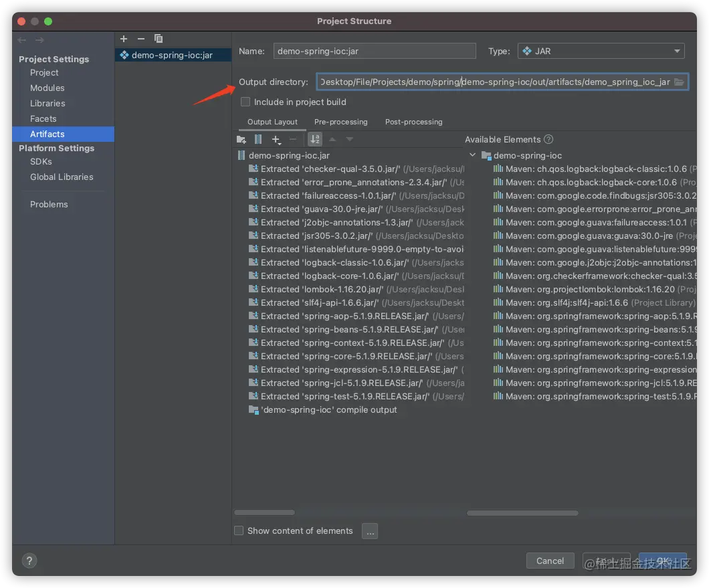The width and height of the screenshot is (709, 588).
Task: Select Extracted 'checker-qual-3.5.0.jar/' entry
Action: (x=357, y=169)
